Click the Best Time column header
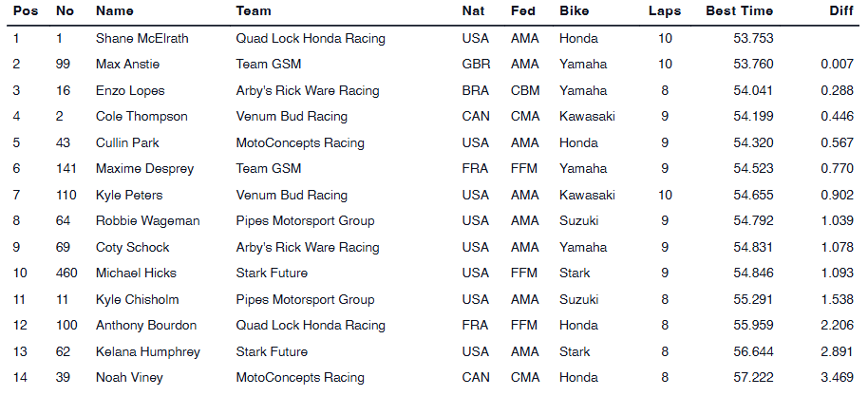The image size is (868, 396). [739, 11]
